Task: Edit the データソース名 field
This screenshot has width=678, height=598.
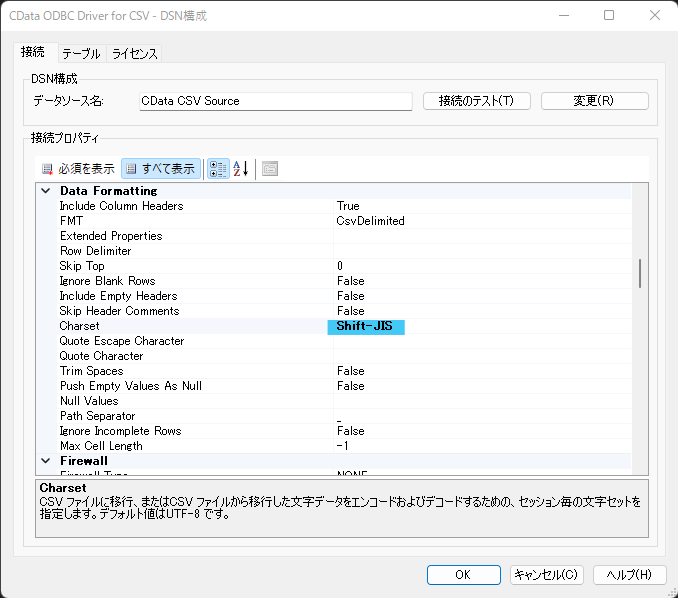Action: pyautogui.click(x=275, y=101)
